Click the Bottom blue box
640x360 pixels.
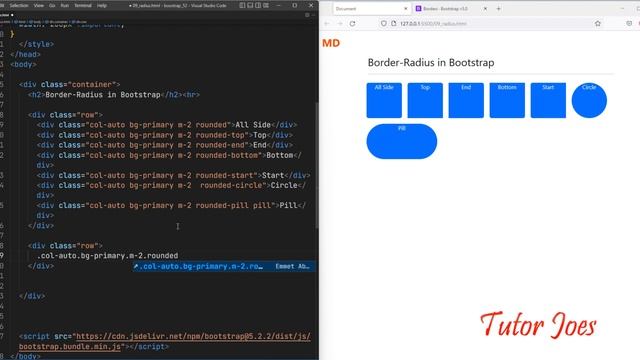tap(507, 100)
